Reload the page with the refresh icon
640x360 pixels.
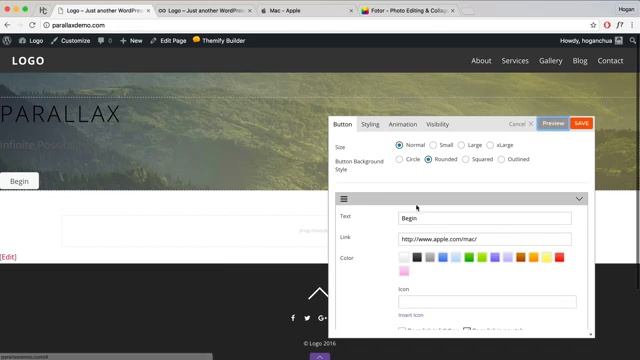pyautogui.click(x=32, y=25)
